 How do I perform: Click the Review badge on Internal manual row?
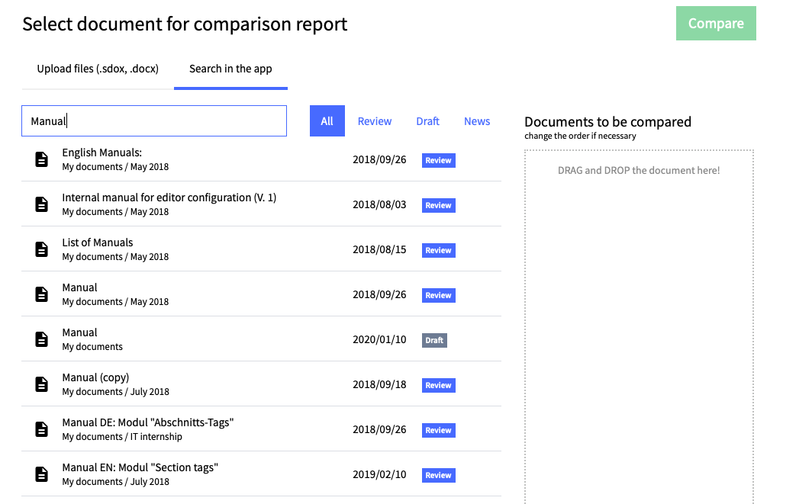(x=439, y=205)
